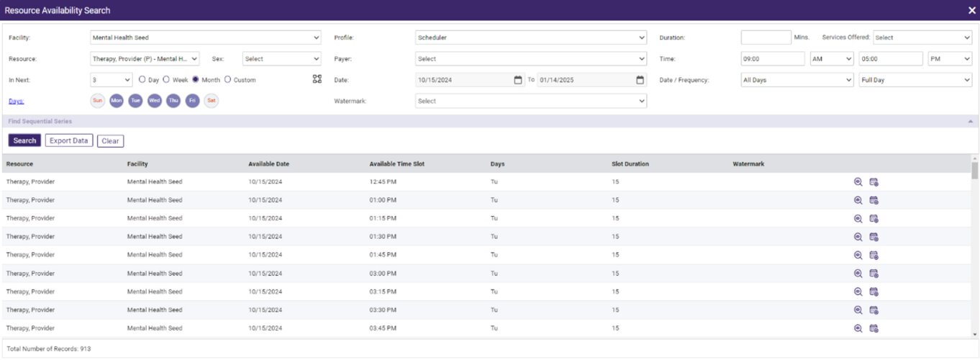
Task: Click magnifier icon for 01:30 PM slot
Action: (x=858, y=237)
